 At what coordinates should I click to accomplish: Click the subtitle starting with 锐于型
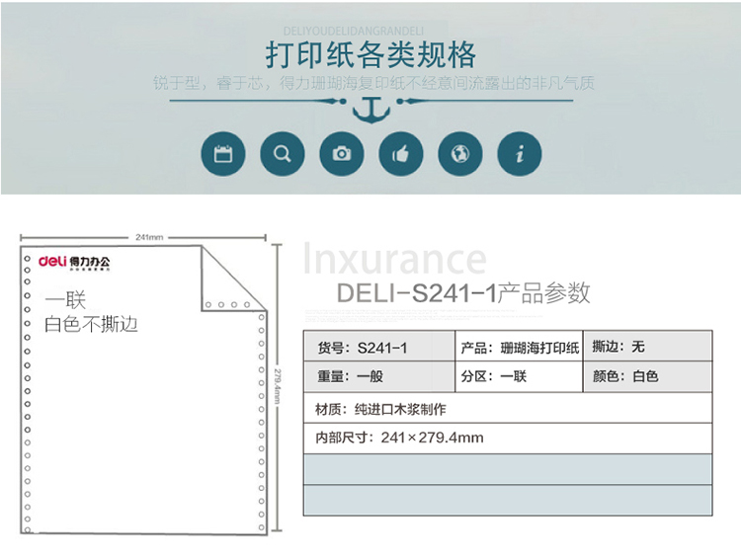373,83
